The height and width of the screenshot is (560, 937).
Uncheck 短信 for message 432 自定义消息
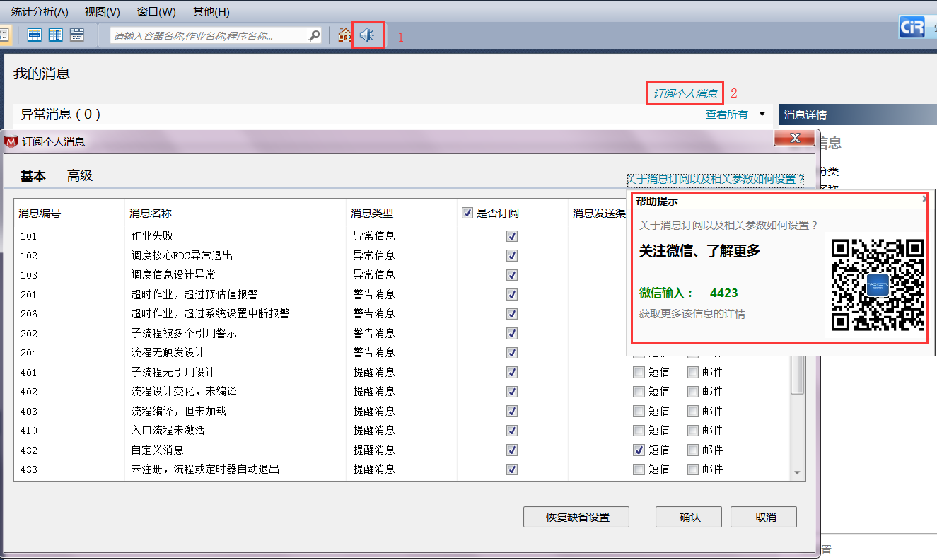tap(639, 450)
